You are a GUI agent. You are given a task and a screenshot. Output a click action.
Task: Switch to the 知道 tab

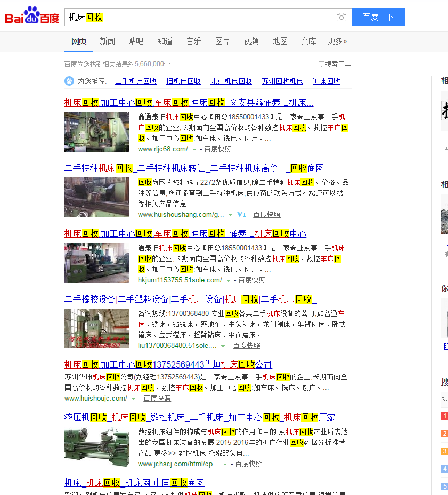click(x=165, y=42)
